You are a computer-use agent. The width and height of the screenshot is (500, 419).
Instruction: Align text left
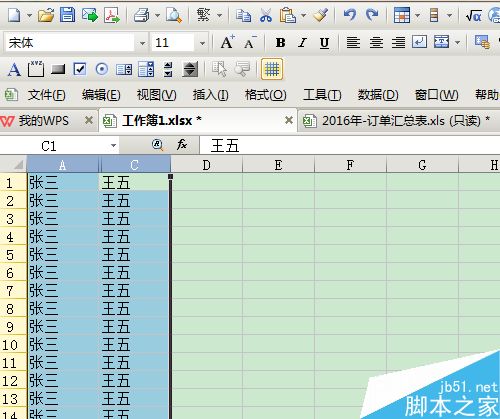point(353,42)
